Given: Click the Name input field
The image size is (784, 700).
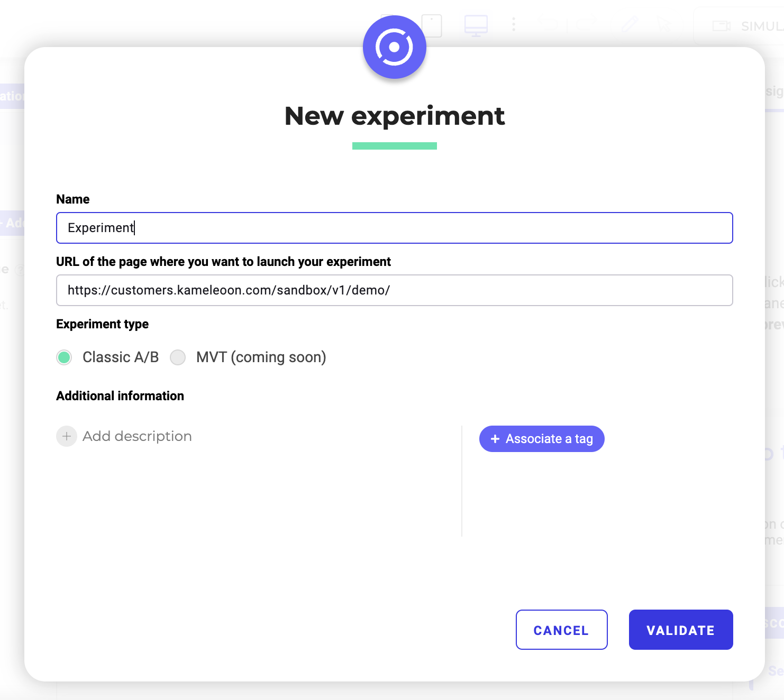Looking at the screenshot, I should 394,228.
